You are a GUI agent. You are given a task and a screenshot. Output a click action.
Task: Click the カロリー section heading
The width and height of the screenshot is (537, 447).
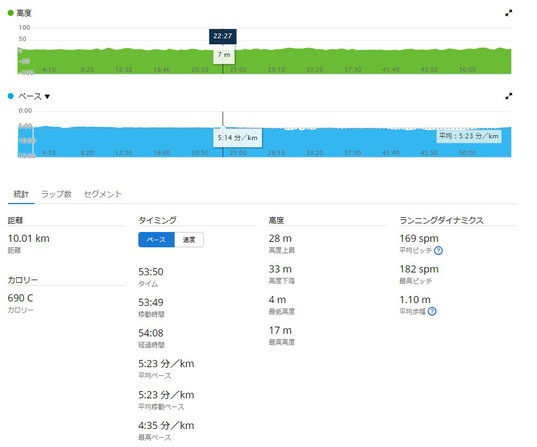[23, 280]
